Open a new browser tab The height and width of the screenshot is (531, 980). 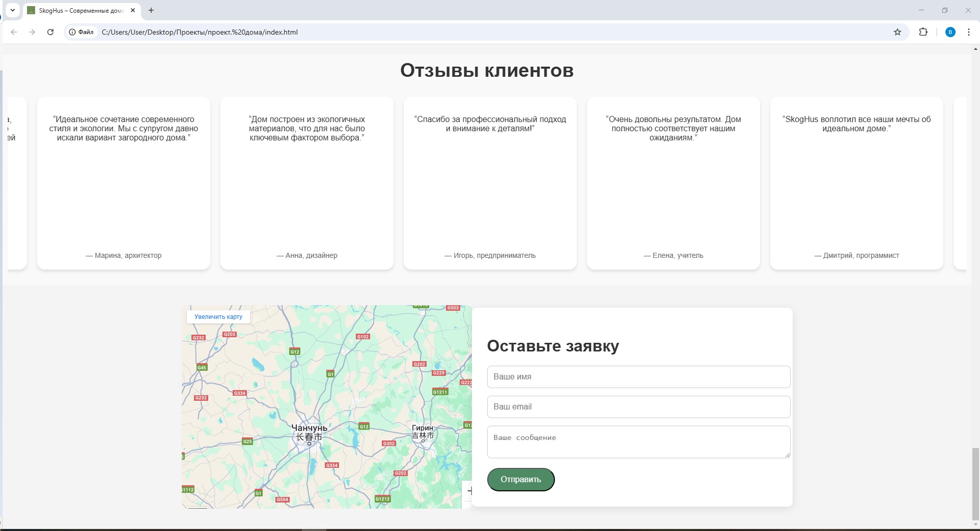(x=151, y=10)
